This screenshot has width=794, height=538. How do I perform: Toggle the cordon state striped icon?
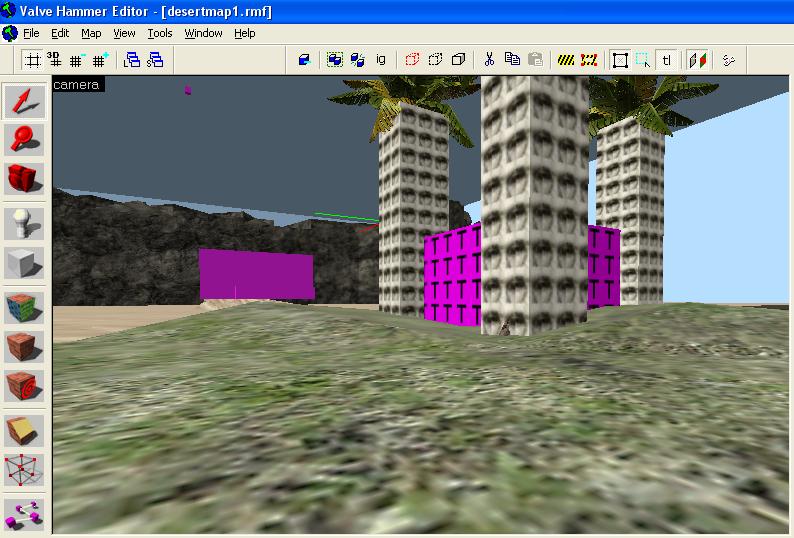(x=566, y=60)
